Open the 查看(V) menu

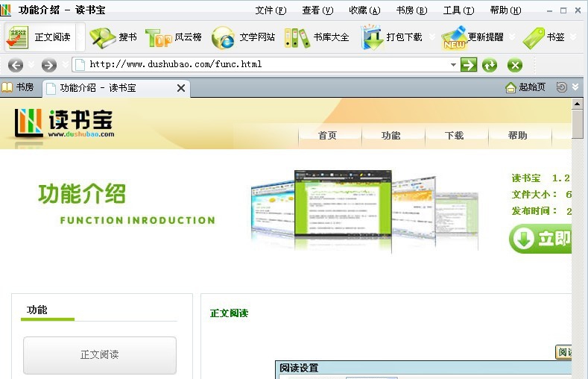[317, 10]
